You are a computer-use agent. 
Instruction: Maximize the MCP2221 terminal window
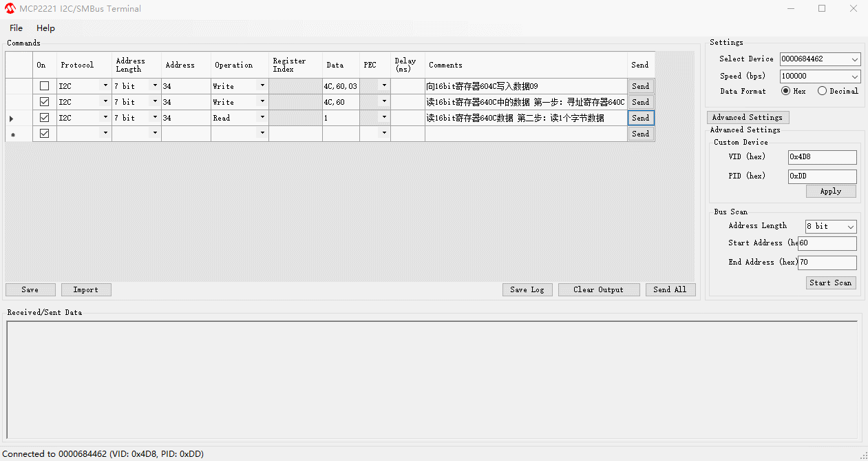pyautogui.click(x=822, y=9)
